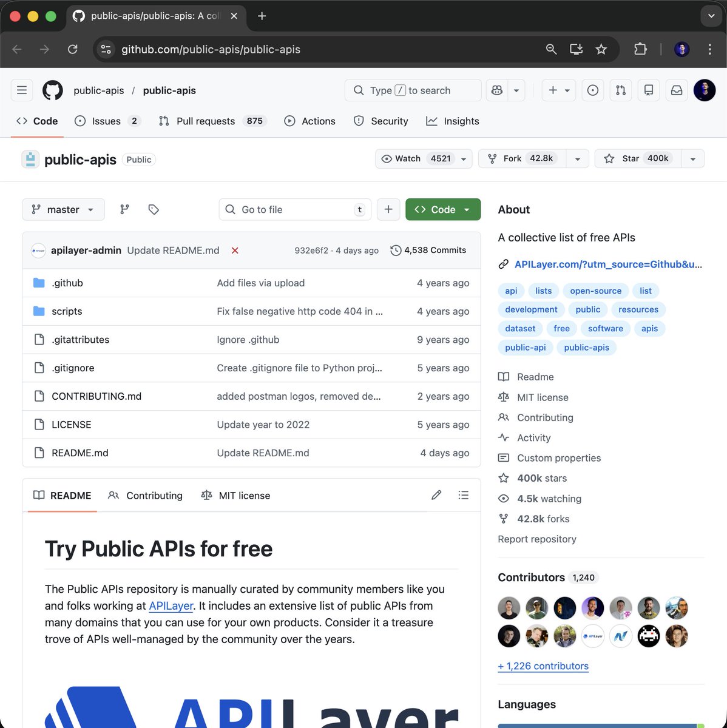The width and height of the screenshot is (727, 728).
Task: Click Report repository link
Action: click(537, 539)
